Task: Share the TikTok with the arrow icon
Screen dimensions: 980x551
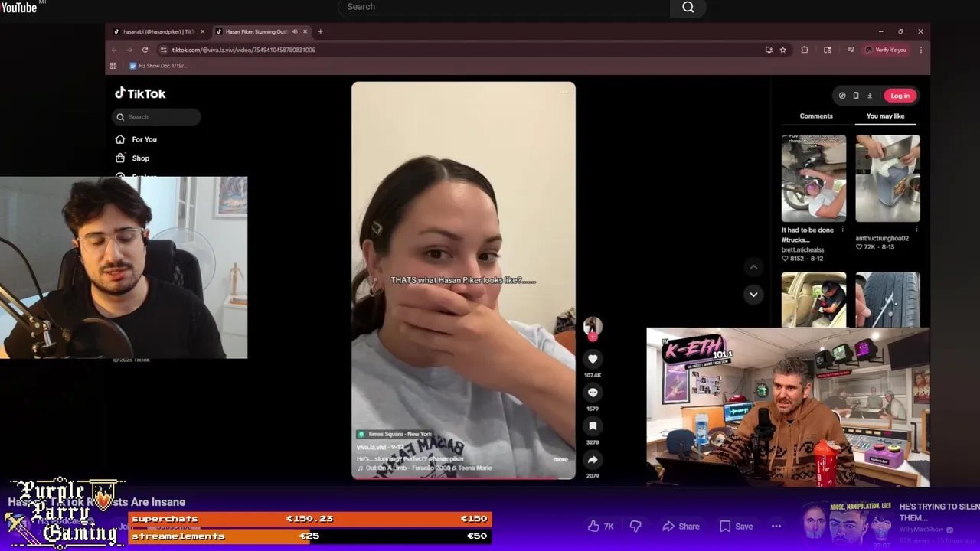Action: click(x=593, y=460)
